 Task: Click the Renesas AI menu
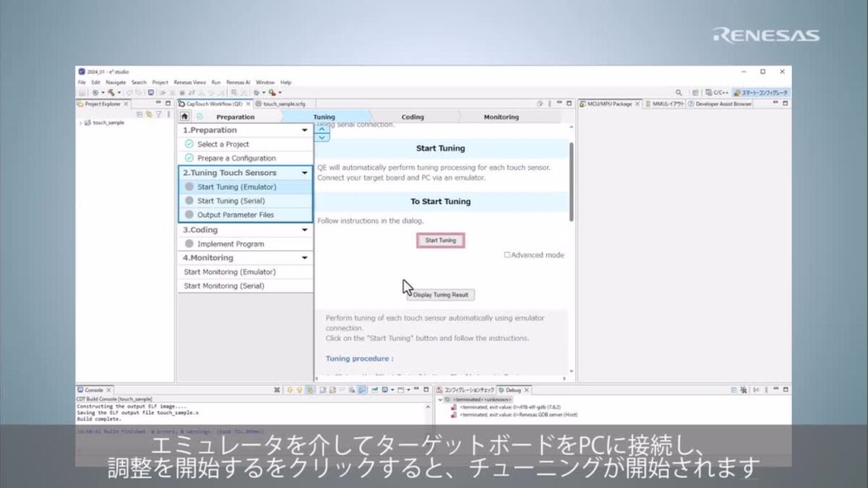point(238,82)
